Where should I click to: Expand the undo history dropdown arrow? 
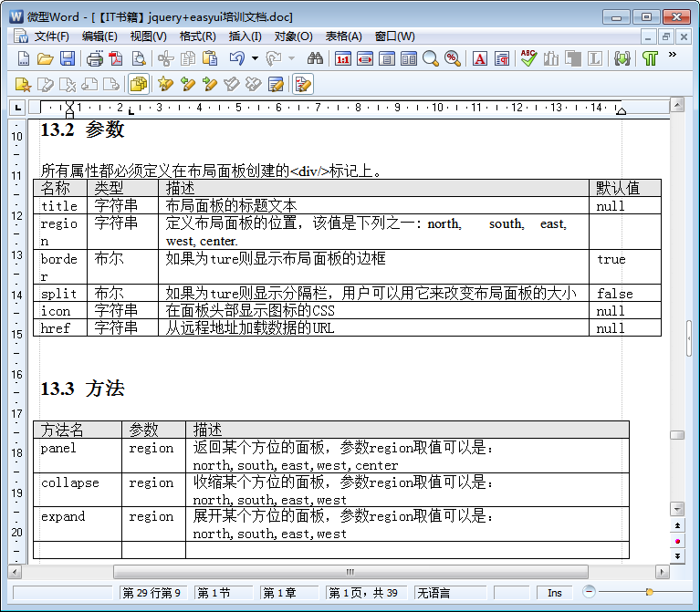pyautogui.click(x=255, y=58)
